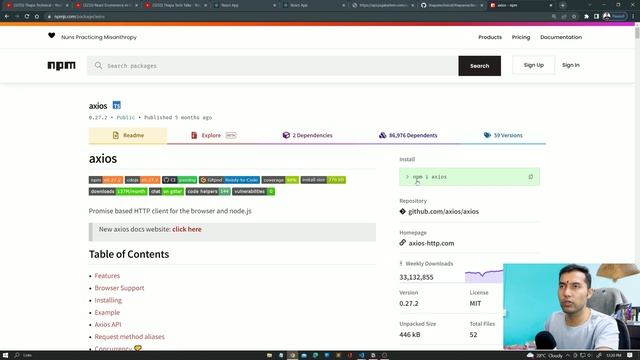
Task: Click the MIT license value
Action: 475,303
